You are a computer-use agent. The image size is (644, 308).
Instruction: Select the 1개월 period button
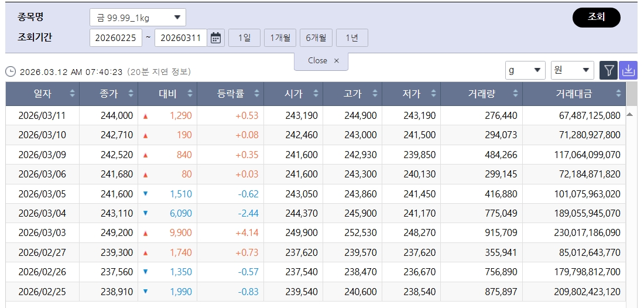[280, 38]
